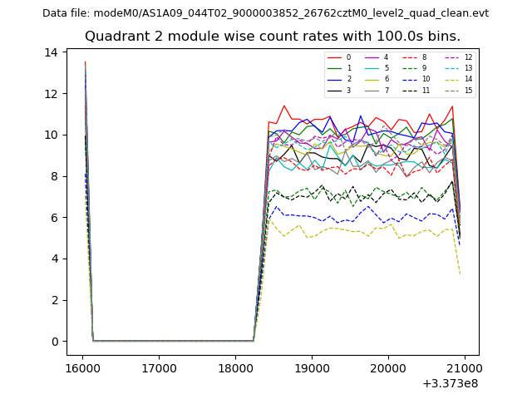The height and width of the screenshot is (399, 532).
Task: Click the x-axis offset text +3.373e8
Action: (451, 383)
